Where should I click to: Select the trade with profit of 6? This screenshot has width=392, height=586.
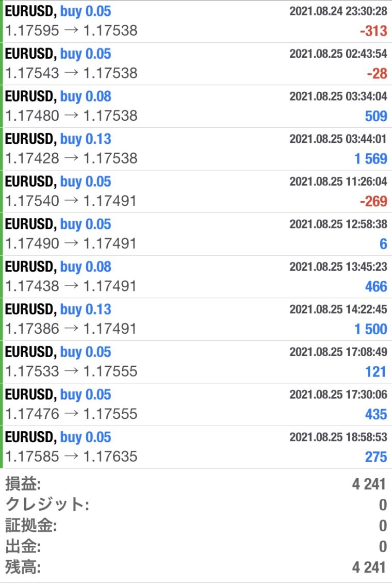tap(196, 234)
